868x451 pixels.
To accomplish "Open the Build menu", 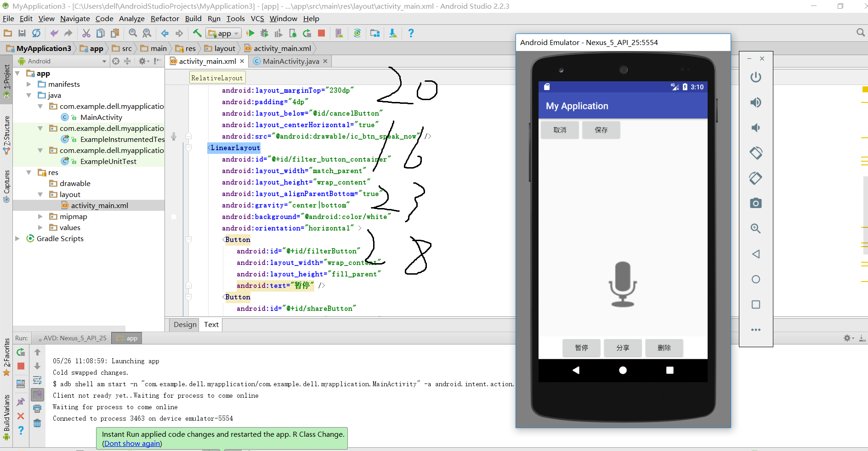I will [x=193, y=18].
